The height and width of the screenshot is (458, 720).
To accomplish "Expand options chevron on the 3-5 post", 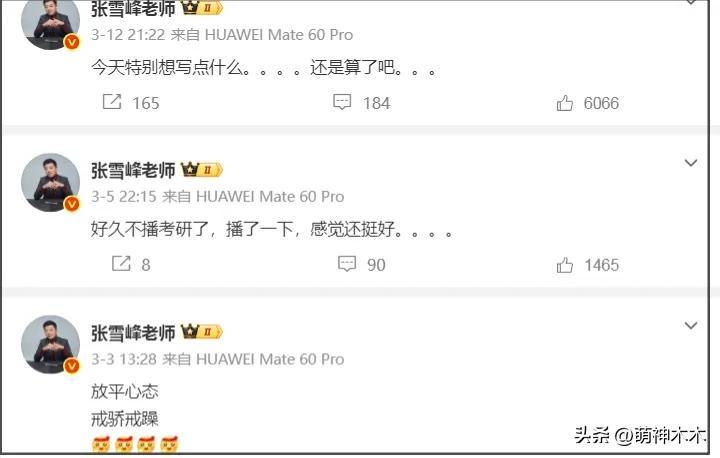I will pos(691,163).
